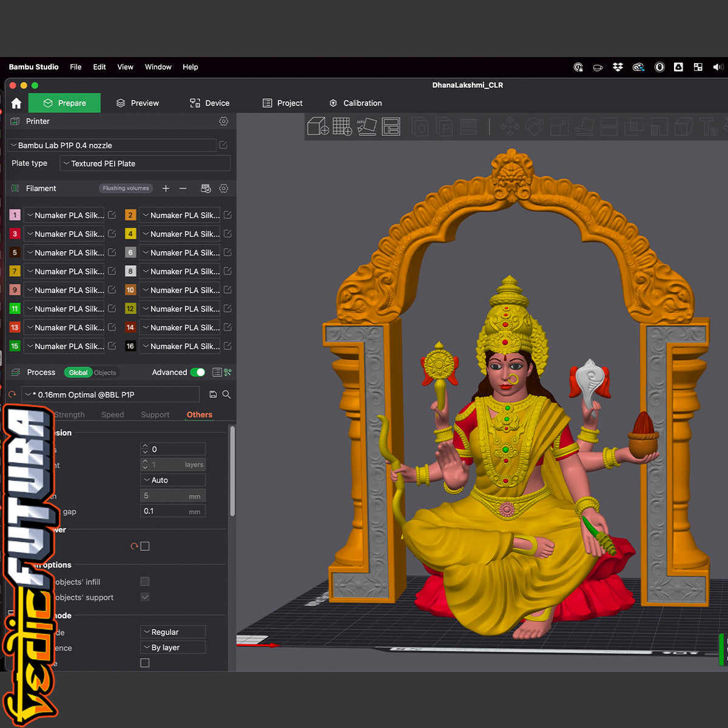The image size is (728, 728).
Task: Click the Home icon
Action: click(x=16, y=103)
